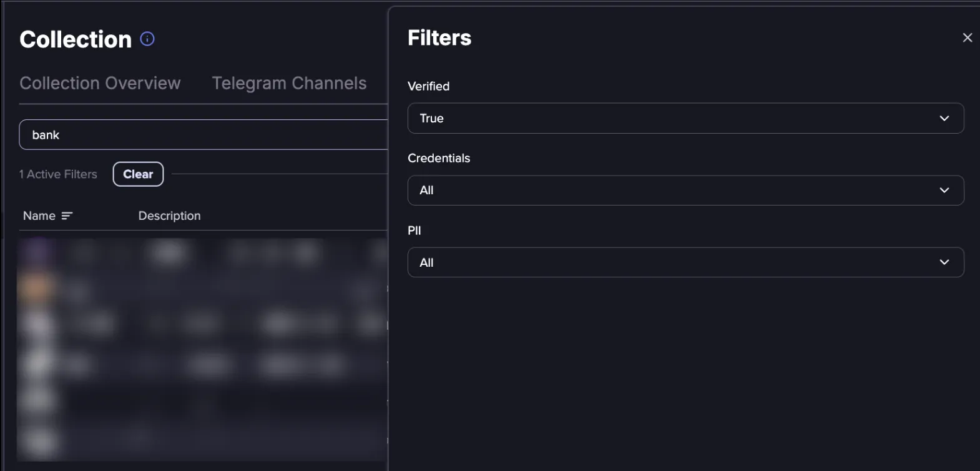The height and width of the screenshot is (471, 980).
Task: Click the Collection info icon
Action: [x=147, y=39]
